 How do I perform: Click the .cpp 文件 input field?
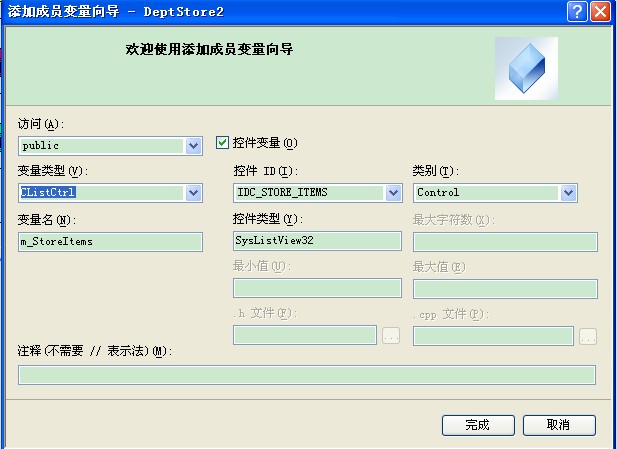[x=493, y=336]
